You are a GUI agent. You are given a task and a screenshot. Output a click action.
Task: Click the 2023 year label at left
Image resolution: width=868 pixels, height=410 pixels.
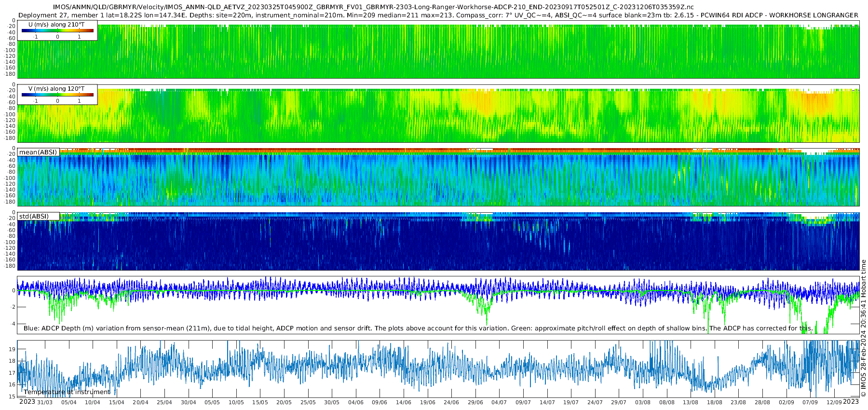(27, 401)
